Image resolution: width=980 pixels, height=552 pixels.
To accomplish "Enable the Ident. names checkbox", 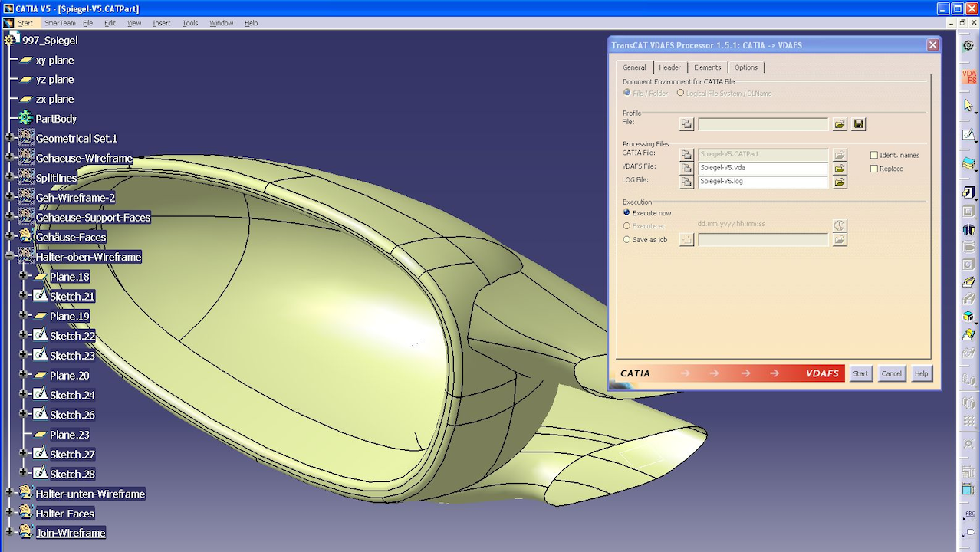I will pos(873,155).
